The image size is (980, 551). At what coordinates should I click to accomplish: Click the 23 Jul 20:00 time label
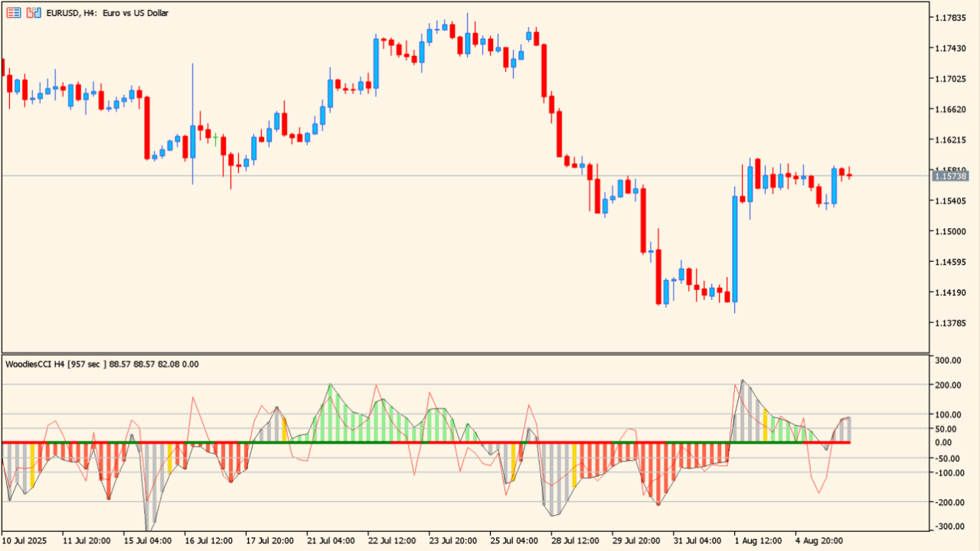tap(454, 540)
